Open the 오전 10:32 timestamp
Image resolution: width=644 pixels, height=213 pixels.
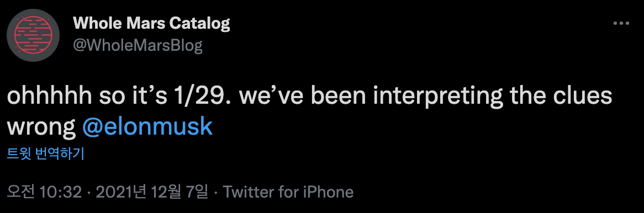pos(44,192)
